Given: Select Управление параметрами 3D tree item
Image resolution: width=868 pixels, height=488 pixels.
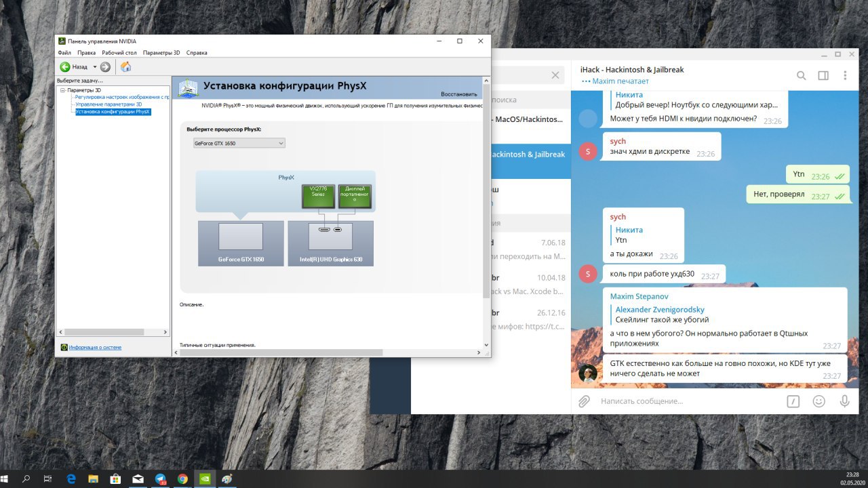Looking at the screenshot, I should [x=108, y=104].
